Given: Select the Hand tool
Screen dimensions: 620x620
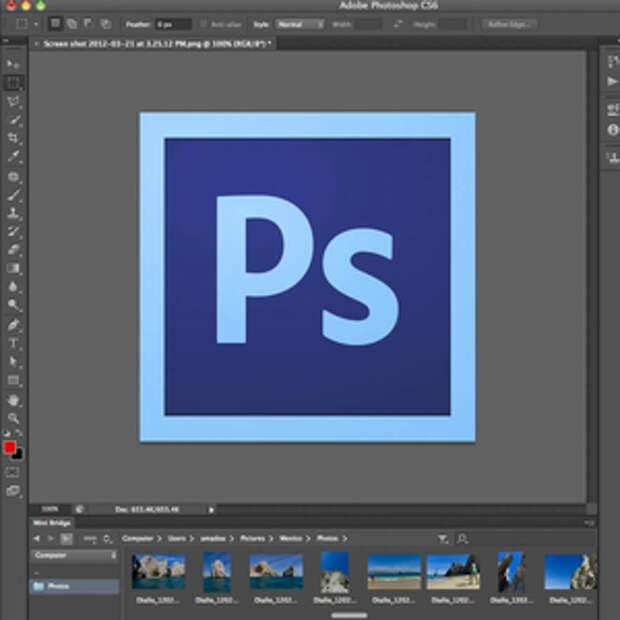Looking at the screenshot, I should tap(13, 401).
